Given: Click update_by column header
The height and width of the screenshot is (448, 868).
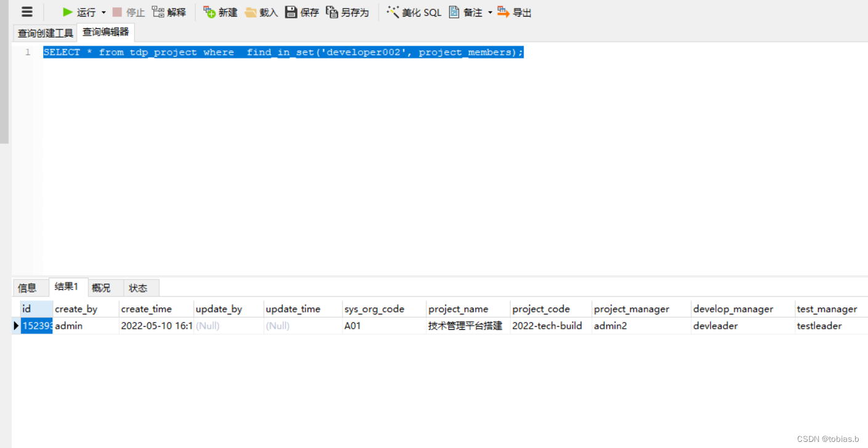Looking at the screenshot, I should [229, 309].
